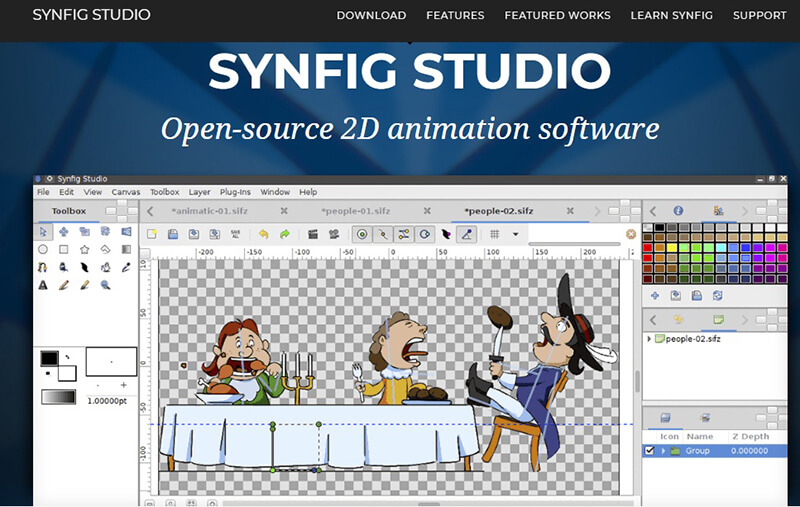Select the Polygon tool
This screenshot has width=800, height=507.
pyautogui.click(x=106, y=249)
